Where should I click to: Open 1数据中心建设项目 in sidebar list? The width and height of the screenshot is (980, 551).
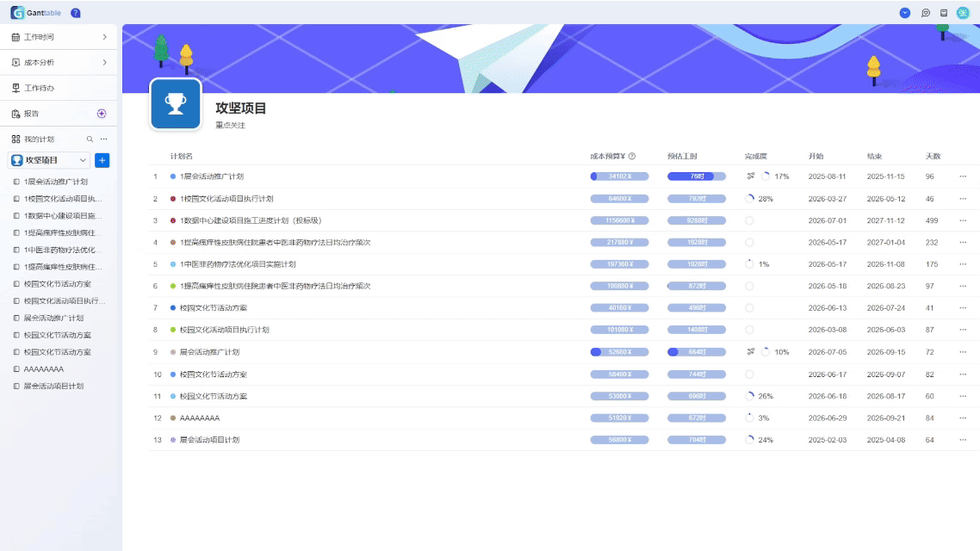coord(59,215)
